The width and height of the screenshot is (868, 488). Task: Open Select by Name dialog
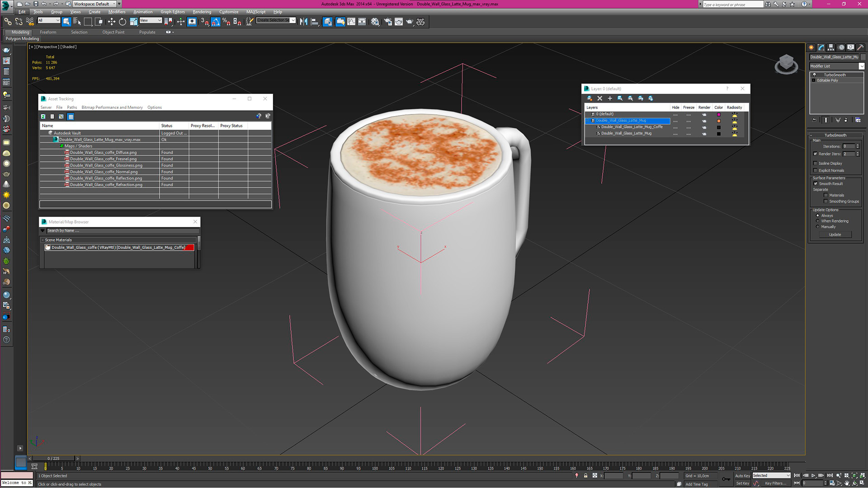click(x=77, y=22)
